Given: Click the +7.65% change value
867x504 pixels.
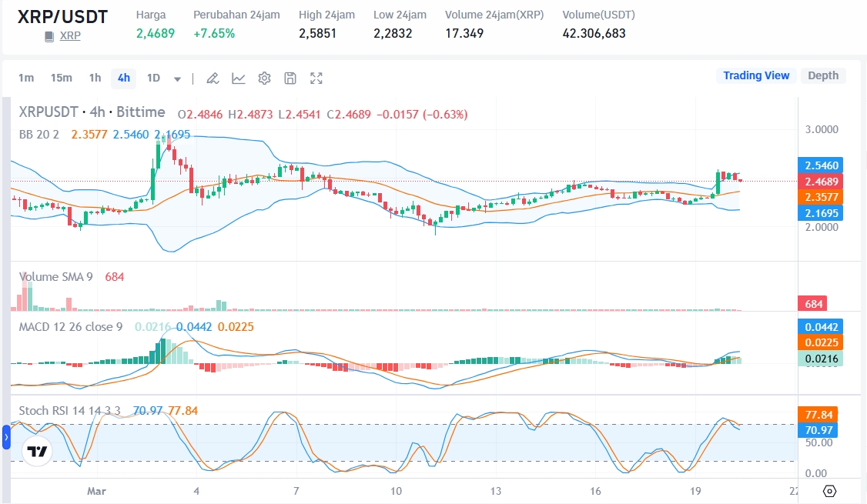Looking at the screenshot, I should 214,33.
